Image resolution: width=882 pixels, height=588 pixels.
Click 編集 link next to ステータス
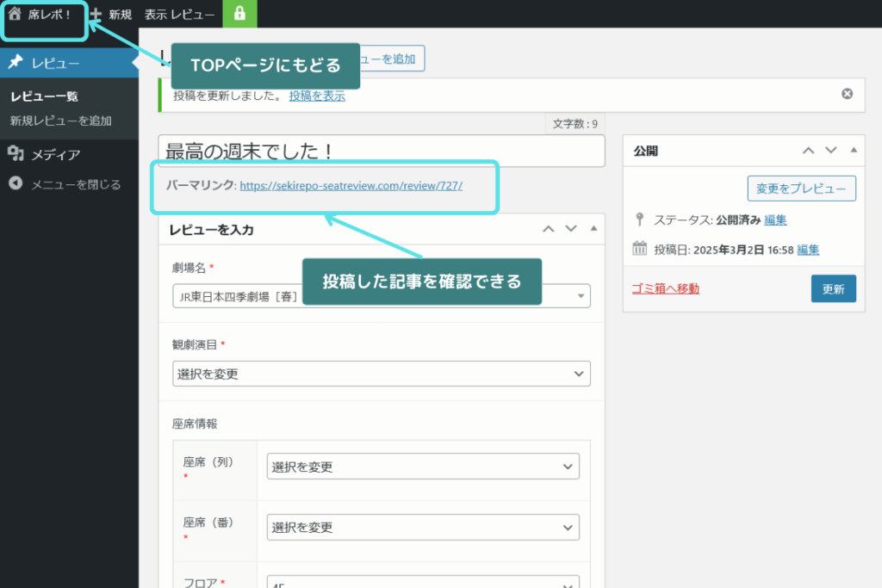(x=775, y=220)
